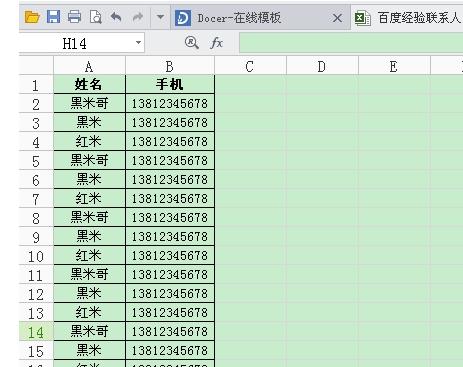Select column C header
This screenshot has height=367, width=463.
click(250, 66)
